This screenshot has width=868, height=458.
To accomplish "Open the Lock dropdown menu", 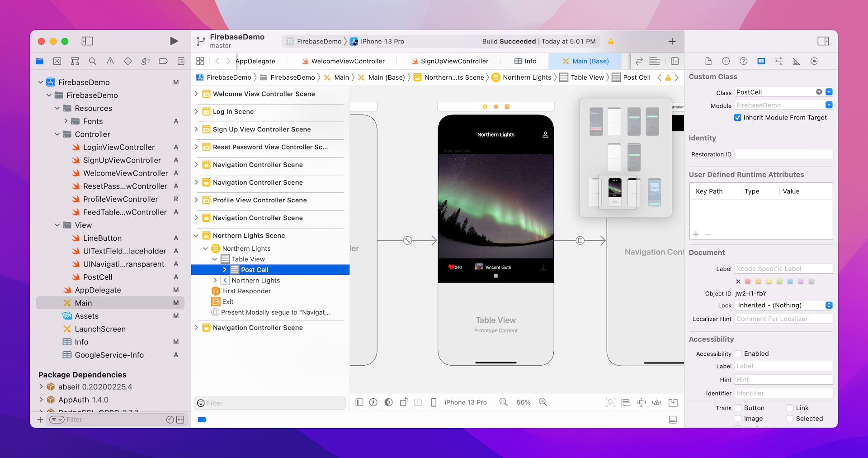I will pos(783,305).
